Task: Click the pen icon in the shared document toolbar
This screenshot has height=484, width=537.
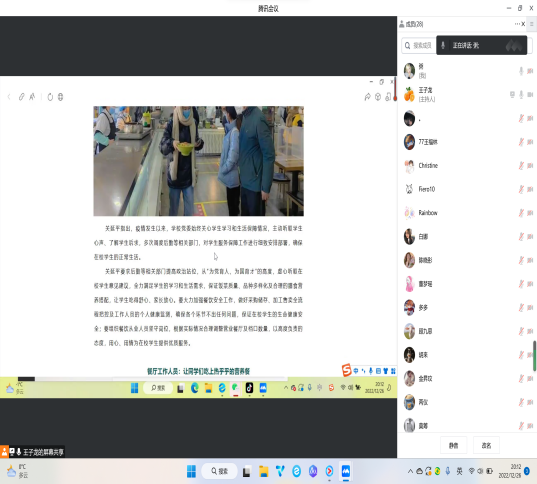Action: click(x=22, y=97)
